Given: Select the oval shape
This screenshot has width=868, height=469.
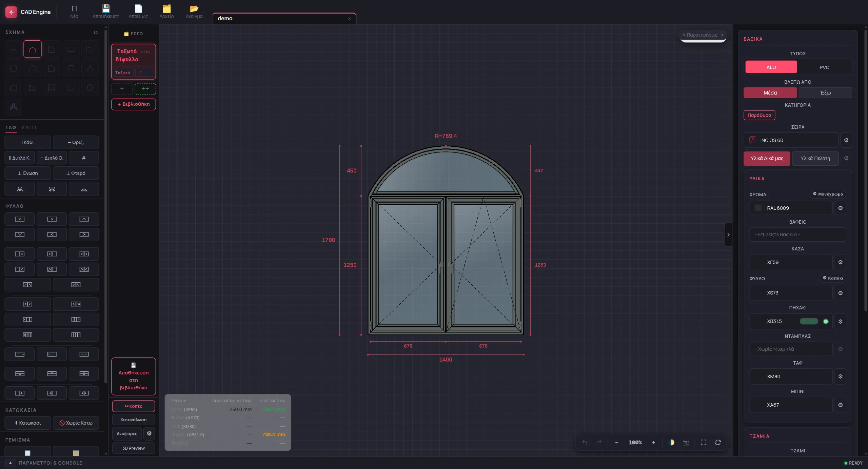Looking at the screenshot, I should [90, 88].
